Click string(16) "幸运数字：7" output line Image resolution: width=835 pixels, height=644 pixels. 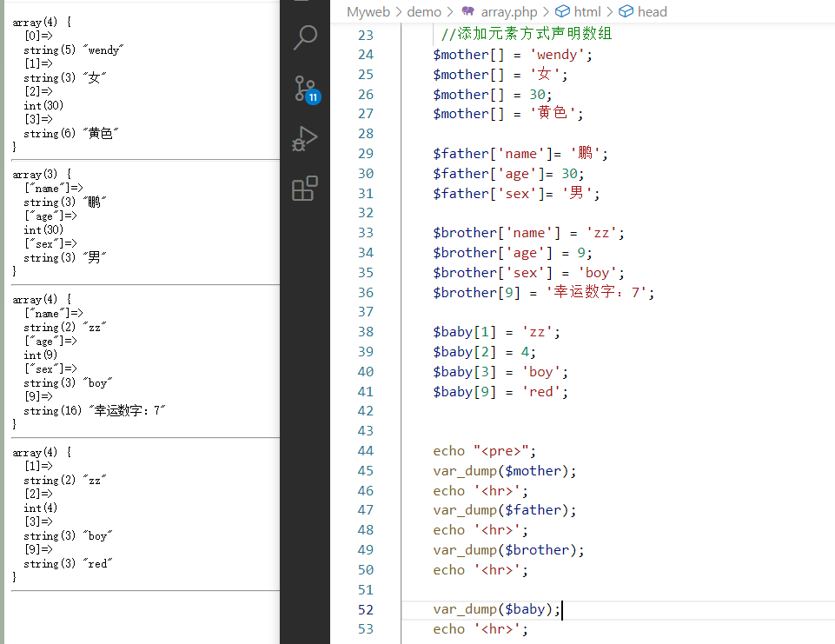pyautogui.click(x=95, y=410)
